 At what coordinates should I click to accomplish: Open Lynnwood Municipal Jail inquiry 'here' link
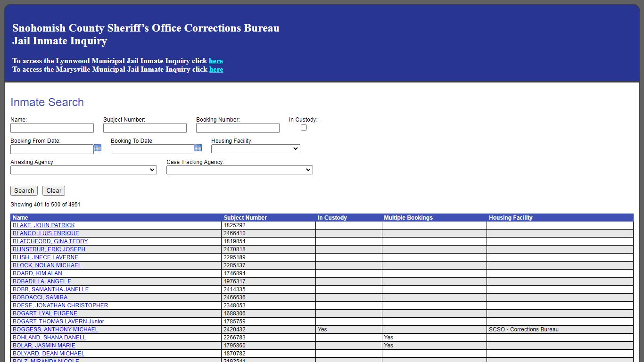(x=216, y=61)
